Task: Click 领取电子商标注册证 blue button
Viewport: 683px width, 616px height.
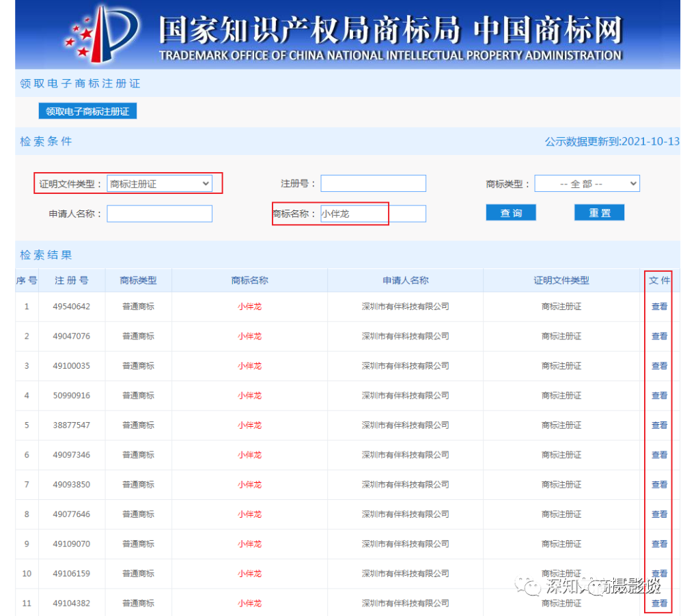Action: [87, 111]
